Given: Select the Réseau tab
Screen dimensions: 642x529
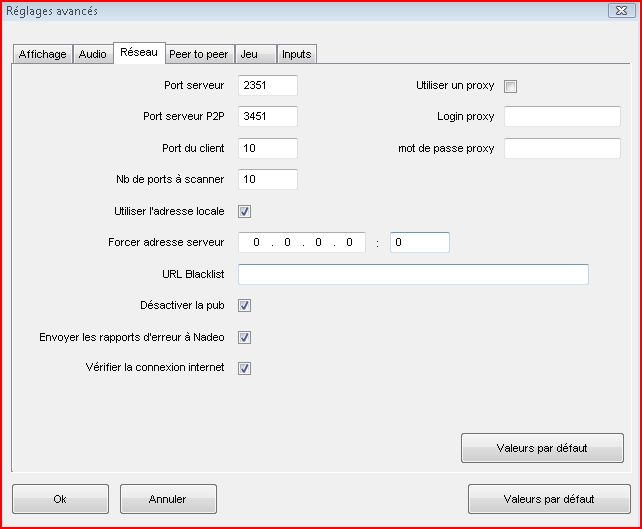Looking at the screenshot, I should 139,53.
